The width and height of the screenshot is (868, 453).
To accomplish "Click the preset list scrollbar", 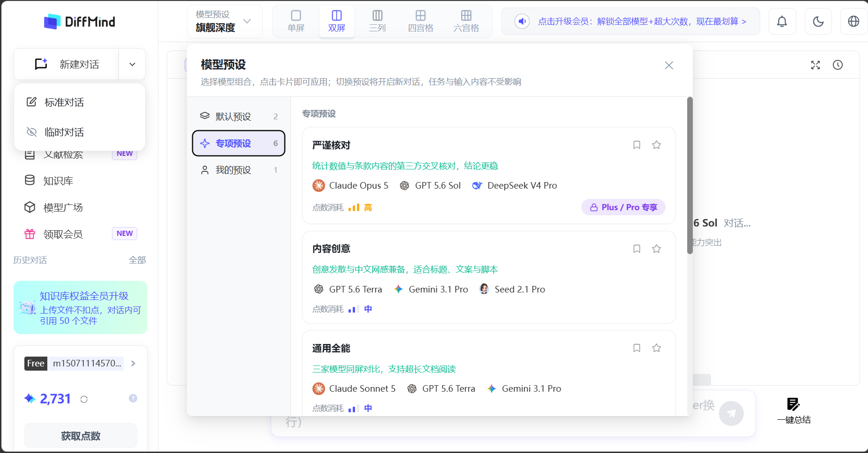I will (x=690, y=175).
